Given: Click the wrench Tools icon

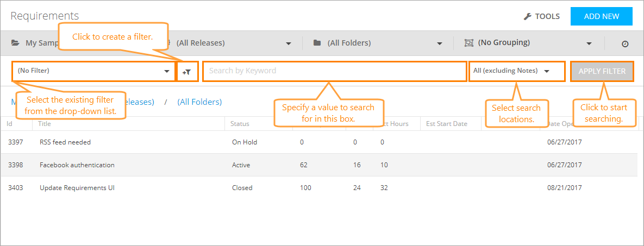Looking at the screenshot, I should click(527, 17).
